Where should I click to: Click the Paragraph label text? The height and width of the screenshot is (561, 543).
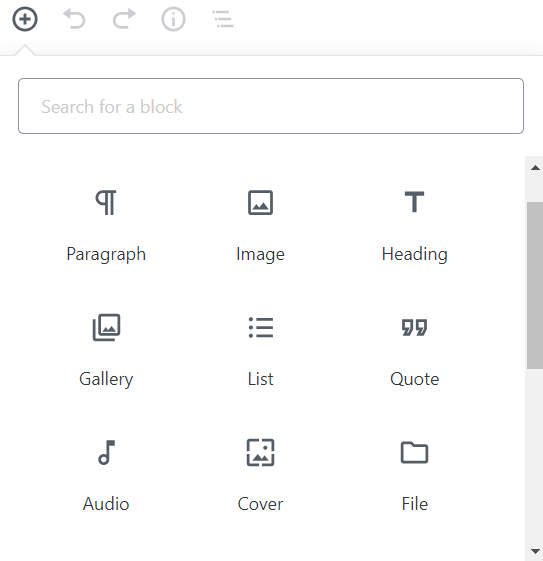click(106, 254)
